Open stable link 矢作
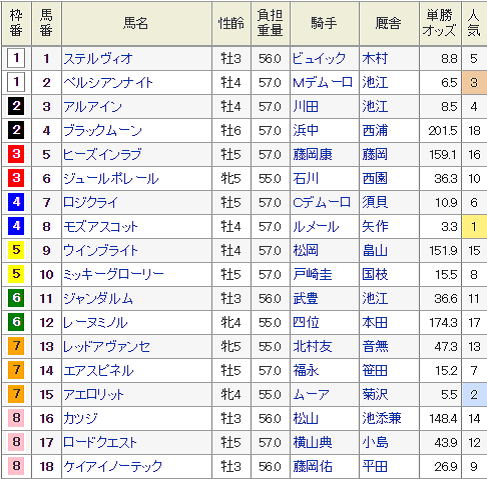Viewport: 487px width, 479px height. tap(375, 227)
